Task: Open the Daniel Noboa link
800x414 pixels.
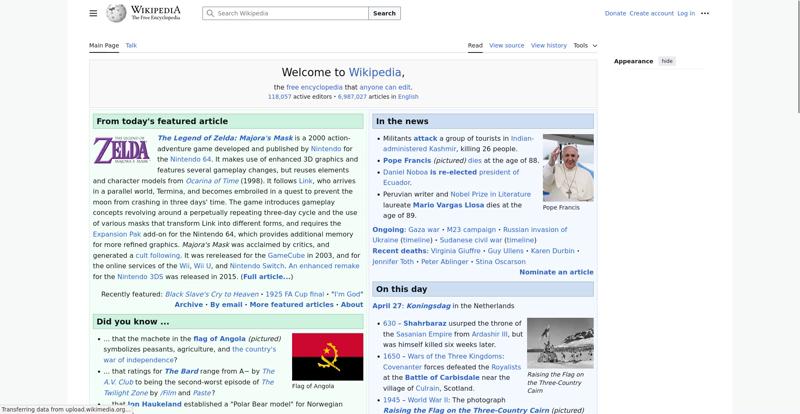Action: (406, 172)
